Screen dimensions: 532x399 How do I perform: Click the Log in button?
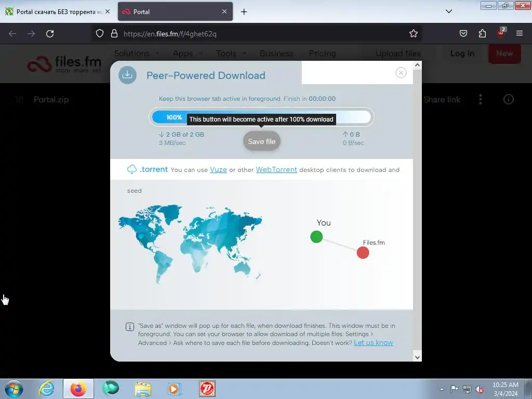462,54
